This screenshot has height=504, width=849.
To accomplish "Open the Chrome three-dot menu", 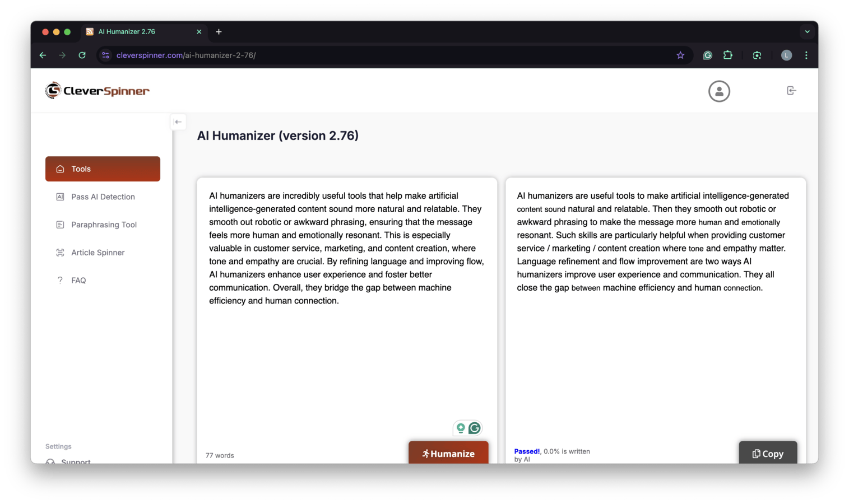I will [806, 55].
